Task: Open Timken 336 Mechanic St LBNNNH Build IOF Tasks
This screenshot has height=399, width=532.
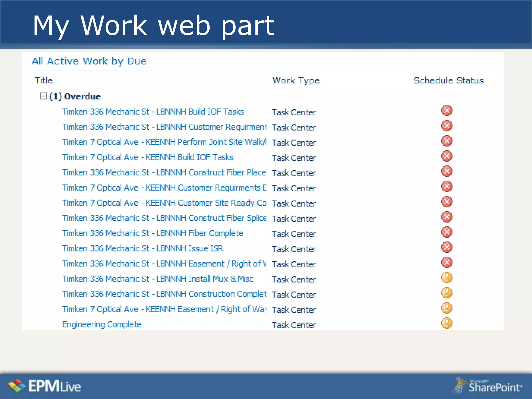Action: (x=153, y=112)
